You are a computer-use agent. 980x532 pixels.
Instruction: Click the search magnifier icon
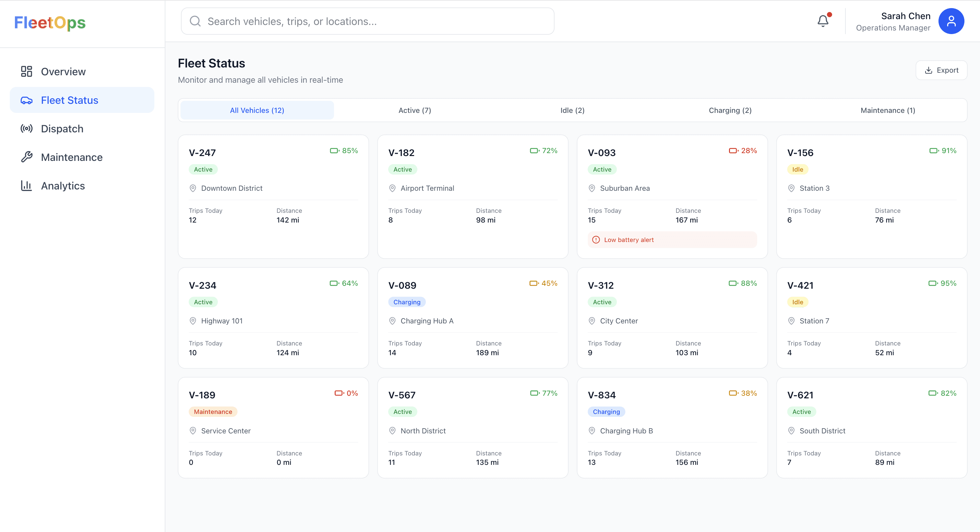pos(195,21)
